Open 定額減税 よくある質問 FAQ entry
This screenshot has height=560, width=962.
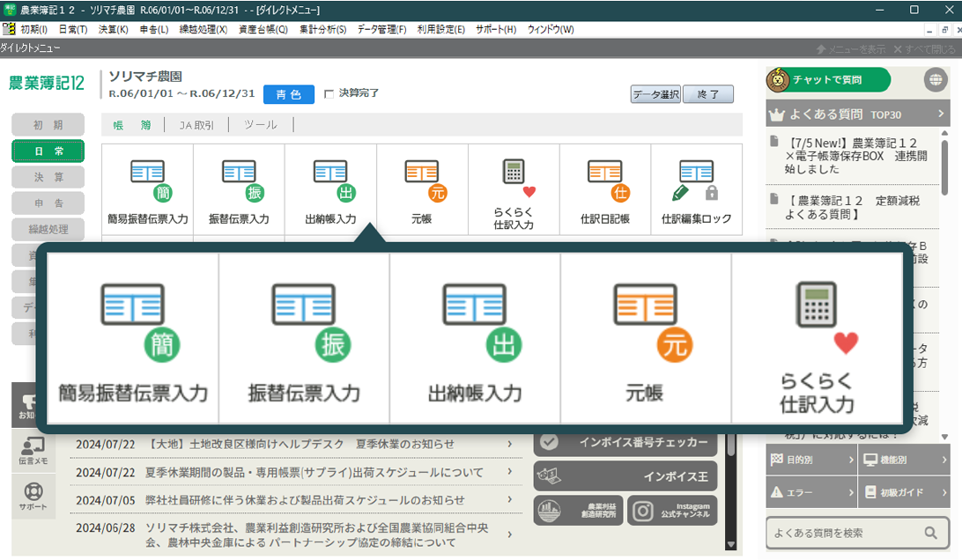point(853,207)
